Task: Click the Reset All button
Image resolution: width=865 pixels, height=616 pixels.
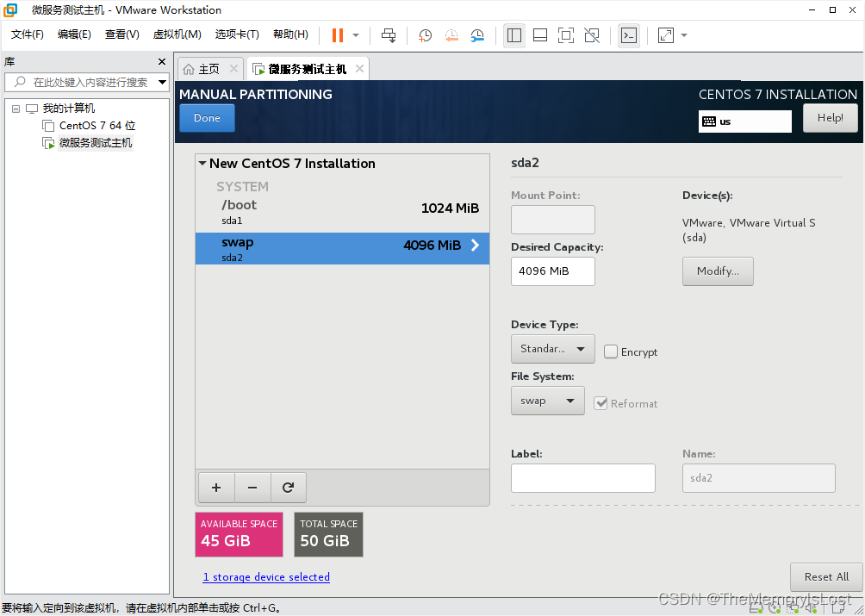Action: click(826, 577)
